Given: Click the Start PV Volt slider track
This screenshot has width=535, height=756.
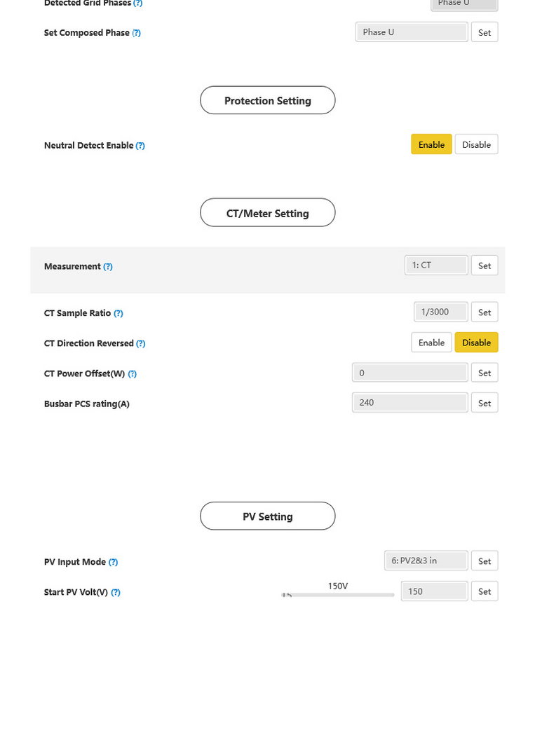Looking at the screenshot, I should click(x=338, y=595).
